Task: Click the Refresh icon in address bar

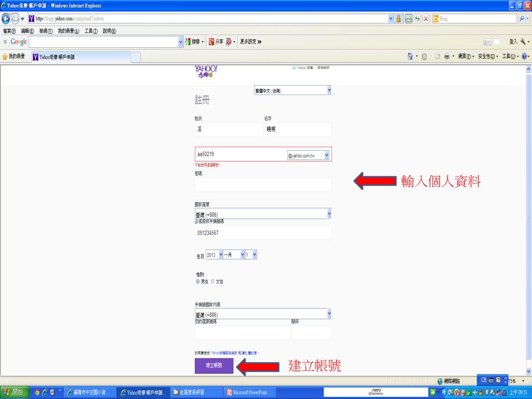Action: [x=417, y=19]
